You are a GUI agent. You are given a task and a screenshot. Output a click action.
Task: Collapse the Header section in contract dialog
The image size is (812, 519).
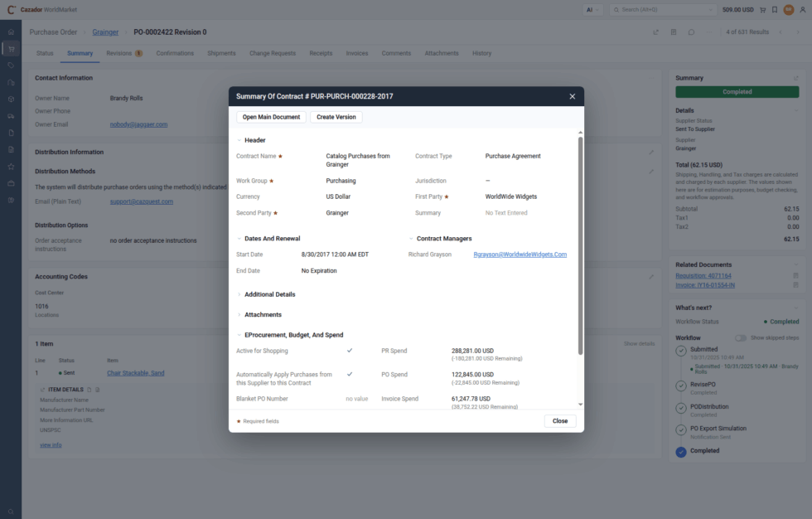click(239, 140)
